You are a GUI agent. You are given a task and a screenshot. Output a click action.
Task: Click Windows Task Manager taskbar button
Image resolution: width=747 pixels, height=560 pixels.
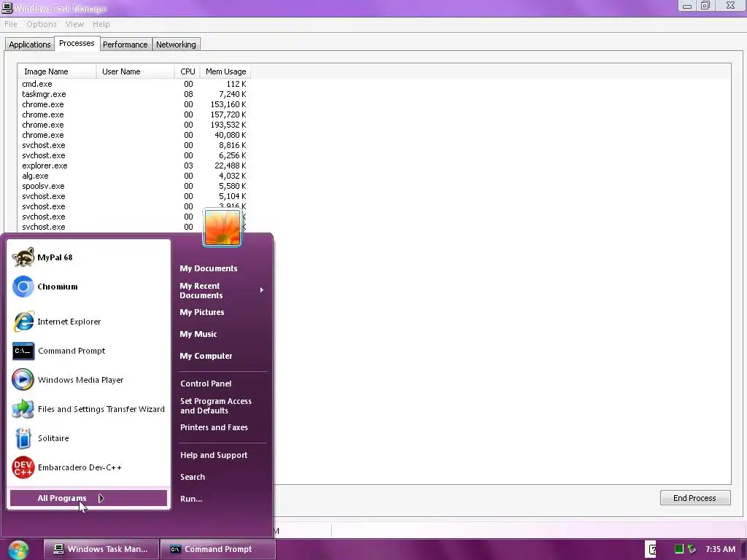tap(101, 550)
